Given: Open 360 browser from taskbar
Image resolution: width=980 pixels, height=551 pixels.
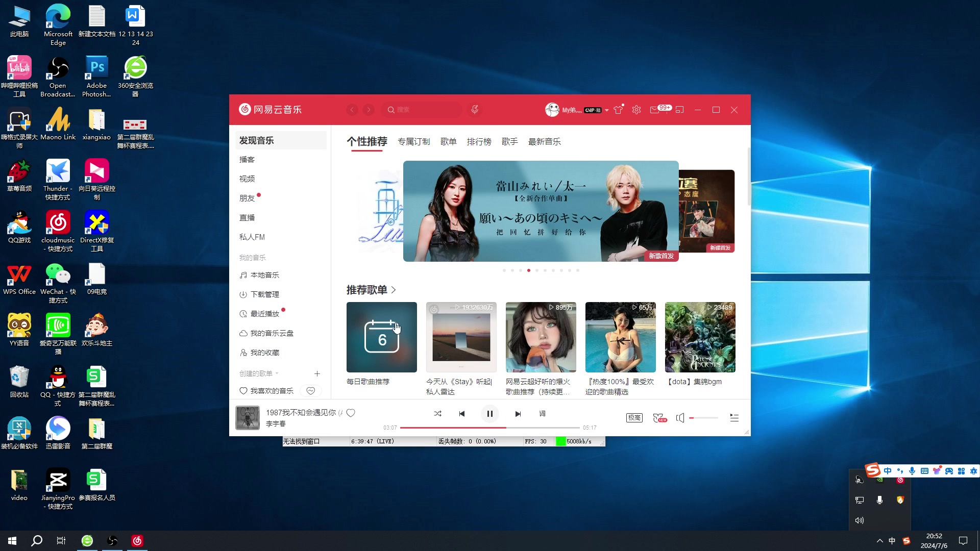Looking at the screenshot, I should [x=87, y=541].
